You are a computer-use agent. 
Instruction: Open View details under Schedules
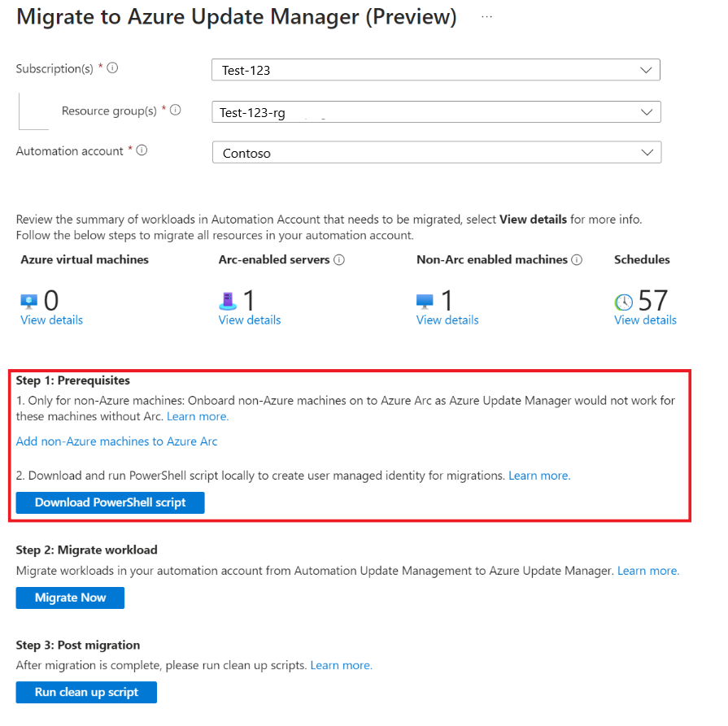pyautogui.click(x=645, y=320)
